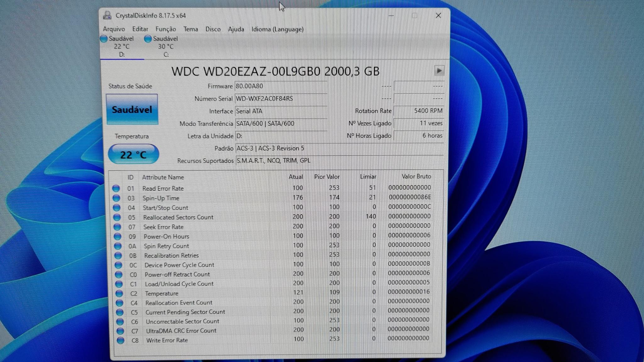Click the Limiar column header

(x=368, y=177)
